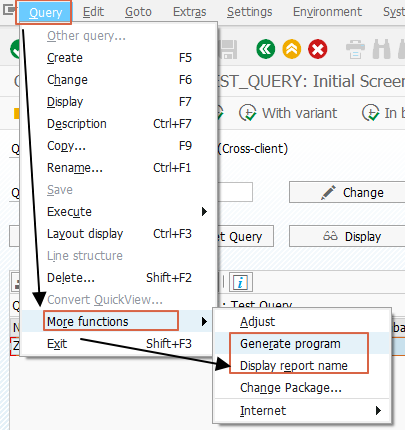Click the yellow Exit up-arrow icon
The width and height of the screenshot is (405, 430).
(x=292, y=49)
